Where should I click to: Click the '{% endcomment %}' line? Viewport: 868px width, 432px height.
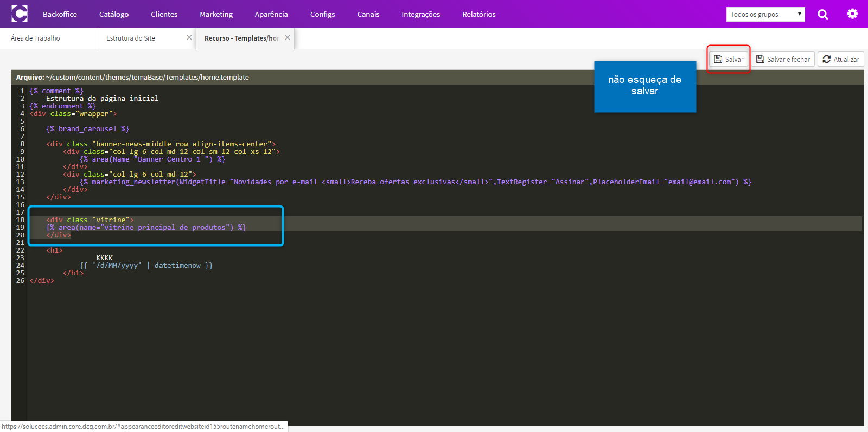point(62,106)
